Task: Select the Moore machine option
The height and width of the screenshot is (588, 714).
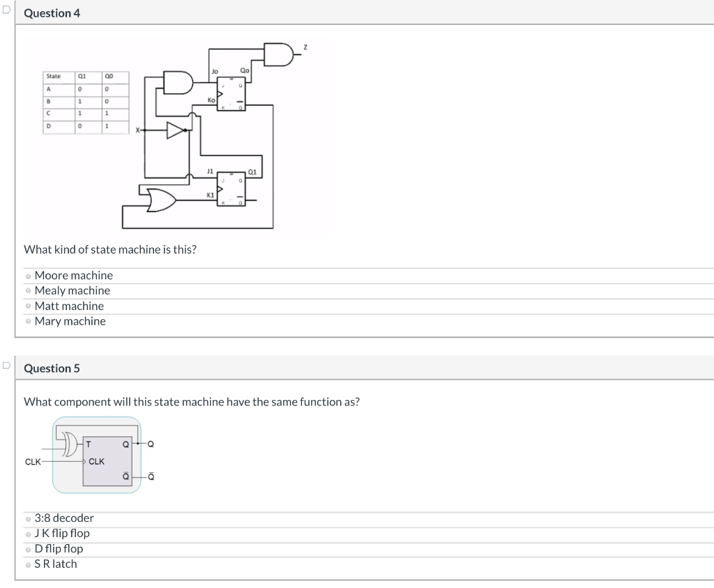Action: pos(28,276)
